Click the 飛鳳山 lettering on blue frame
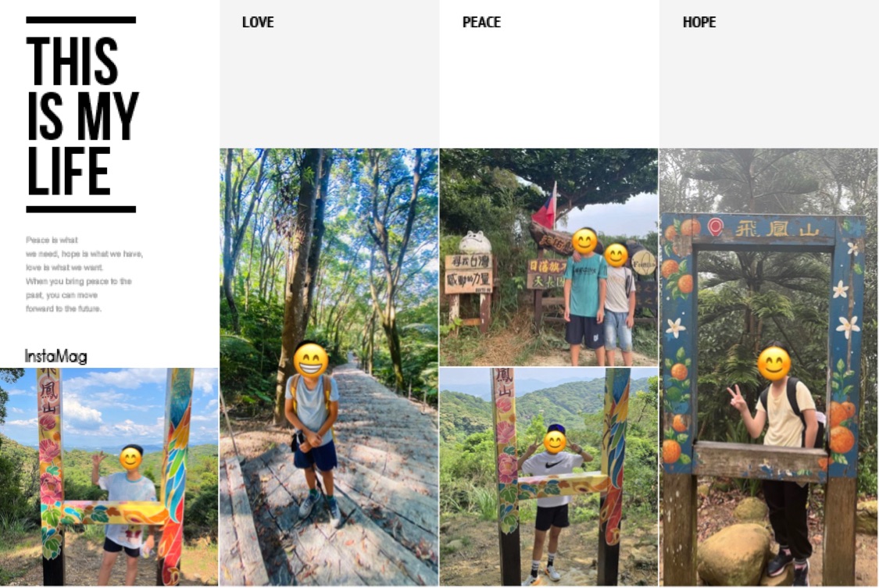The height and width of the screenshot is (588, 879). click(777, 229)
